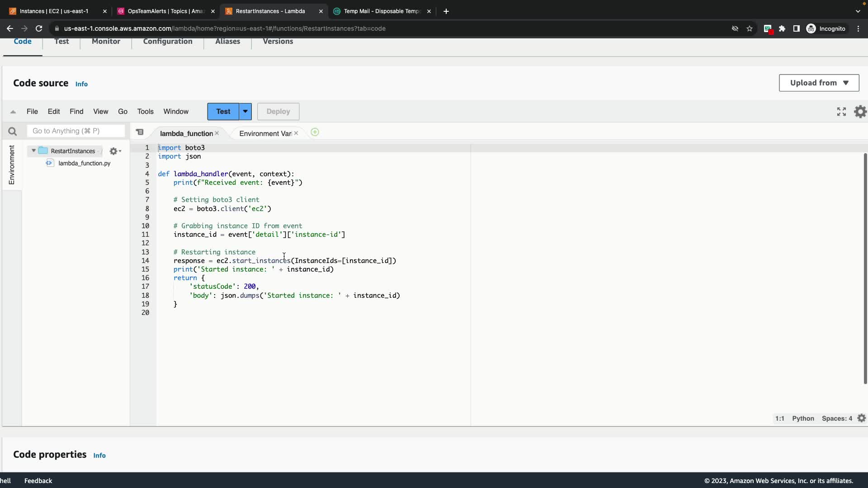This screenshot has height=488, width=868.
Task: Toggle fullscreen editor mode icon
Action: pyautogui.click(x=841, y=112)
